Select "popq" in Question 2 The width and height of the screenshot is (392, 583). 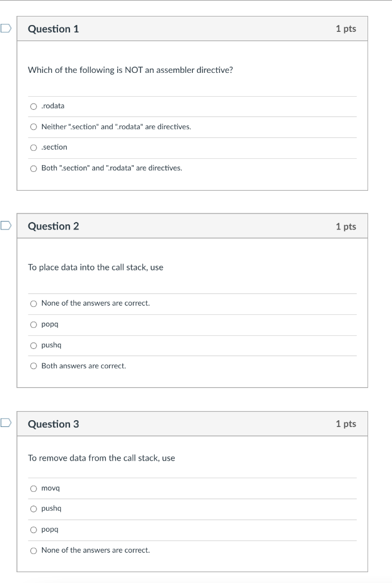[34, 324]
